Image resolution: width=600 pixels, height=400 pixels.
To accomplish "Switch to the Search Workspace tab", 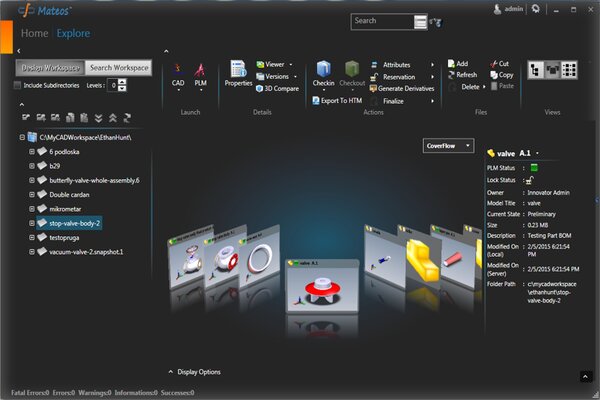I will pos(118,68).
